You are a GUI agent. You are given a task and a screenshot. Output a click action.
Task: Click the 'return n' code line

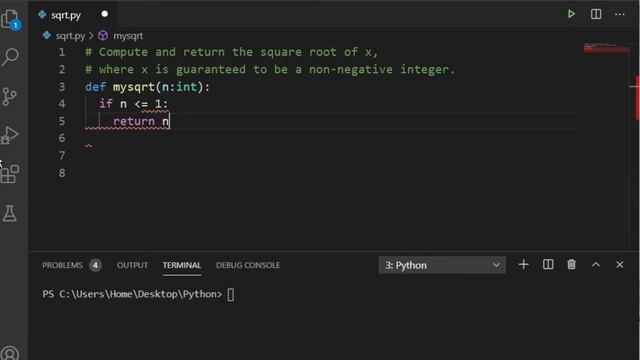[x=141, y=121]
